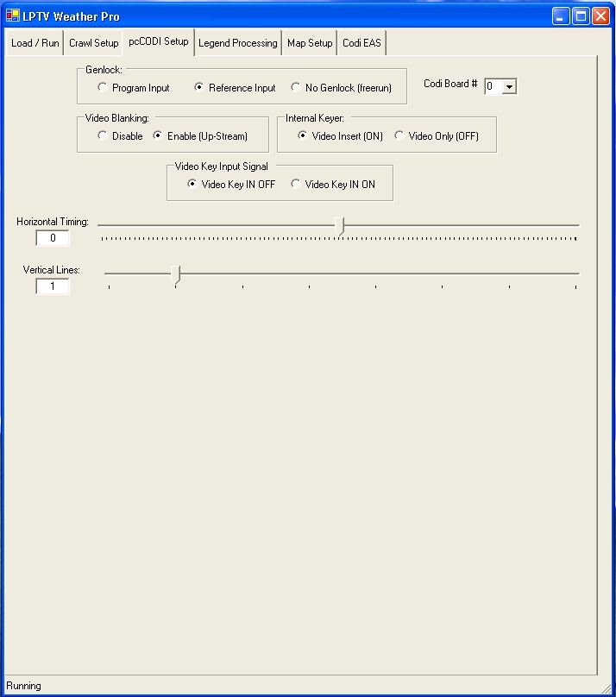Switch to the Codi EAS tab
Viewport: 616px width, 697px height.
(x=361, y=43)
